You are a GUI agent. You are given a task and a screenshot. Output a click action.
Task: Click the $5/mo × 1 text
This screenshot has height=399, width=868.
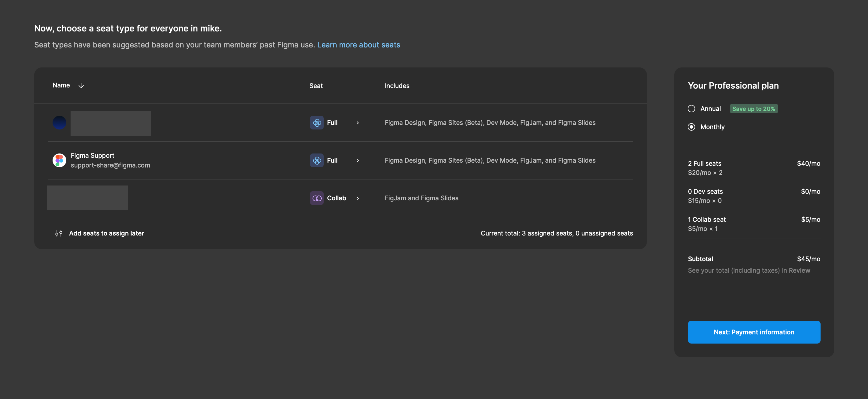[x=703, y=228]
